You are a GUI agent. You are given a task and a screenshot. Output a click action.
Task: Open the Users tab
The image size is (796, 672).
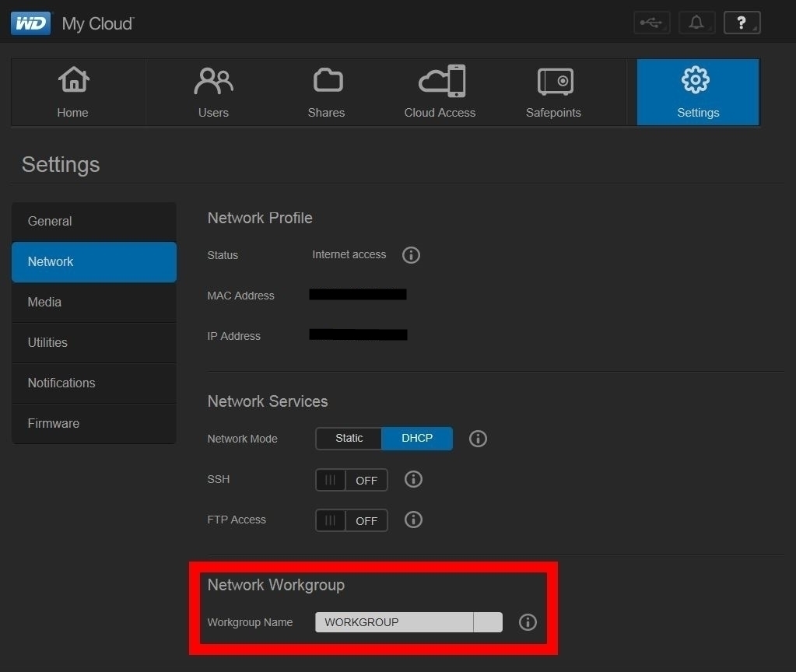click(213, 93)
